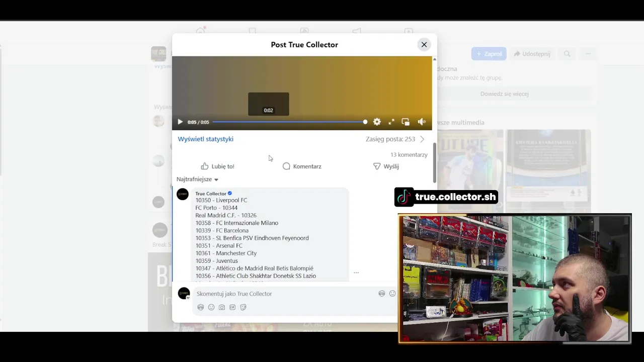This screenshot has height=362, width=644.
Task: Expand the video to fullscreen
Action: (391, 122)
